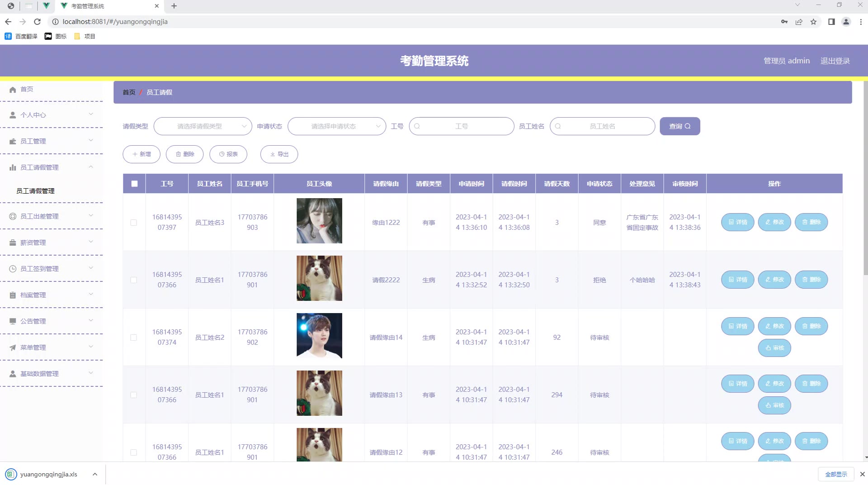Check the row with 工号 1681439507397
This screenshot has width=868, height=485.
133,223
